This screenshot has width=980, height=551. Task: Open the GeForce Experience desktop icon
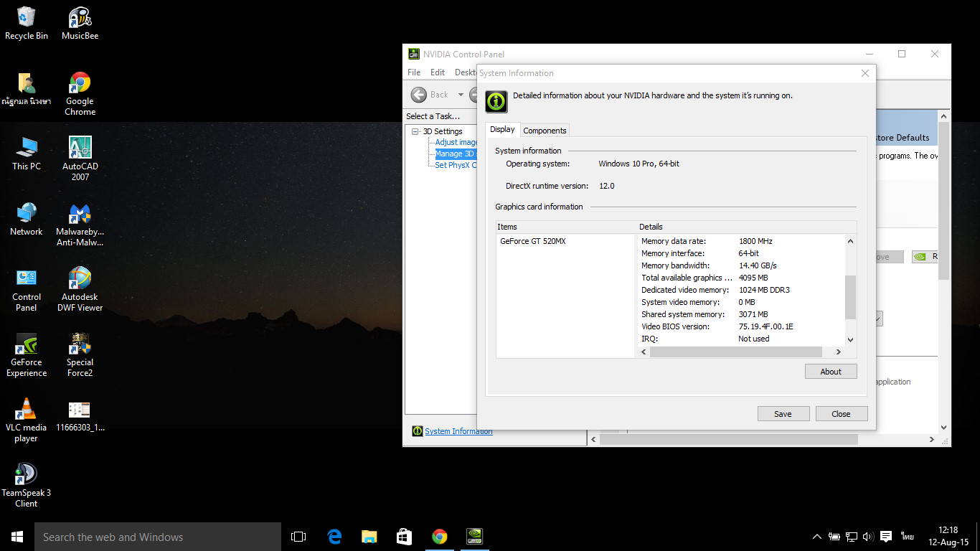click(x=27, y=345)
